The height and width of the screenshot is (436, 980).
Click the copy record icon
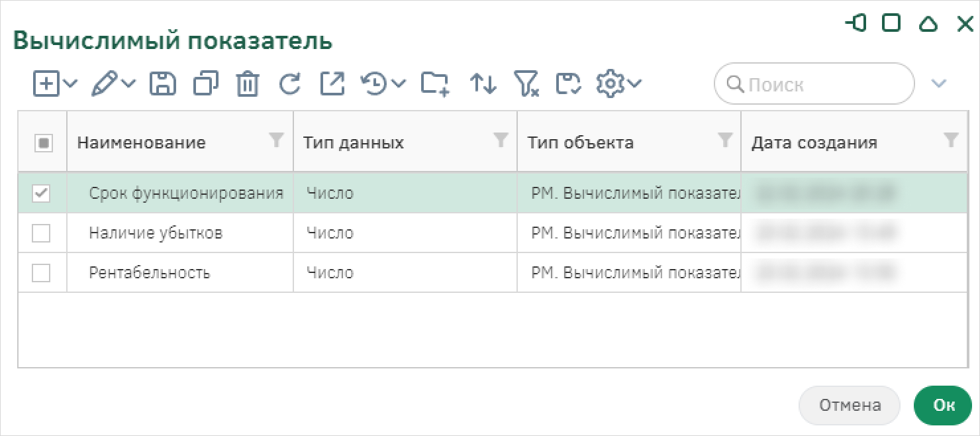coord(206,84)
